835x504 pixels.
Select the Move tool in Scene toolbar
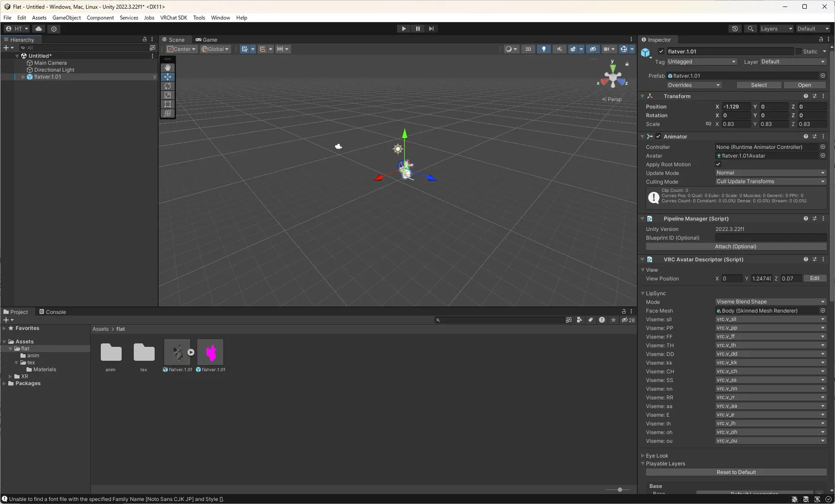167,77
